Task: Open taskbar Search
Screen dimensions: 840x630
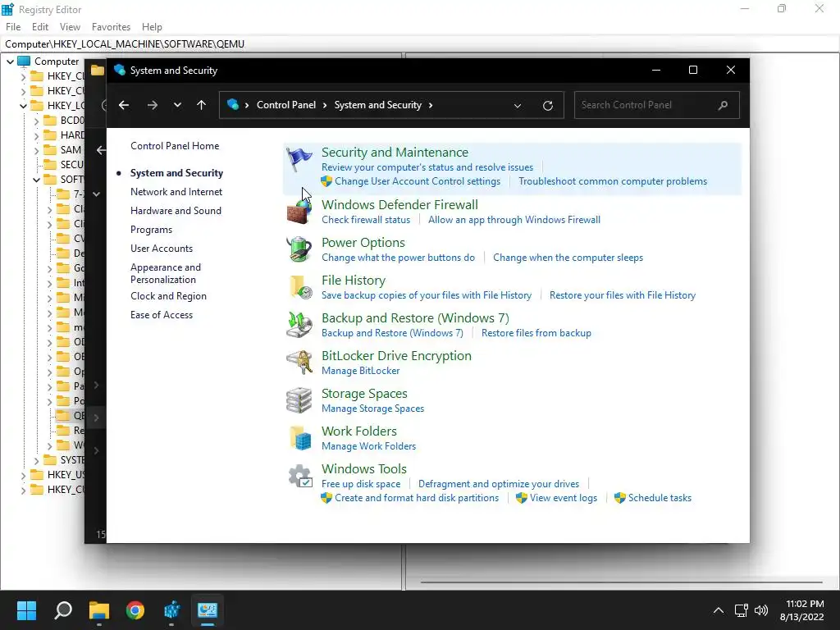Action: click(63, 609)
